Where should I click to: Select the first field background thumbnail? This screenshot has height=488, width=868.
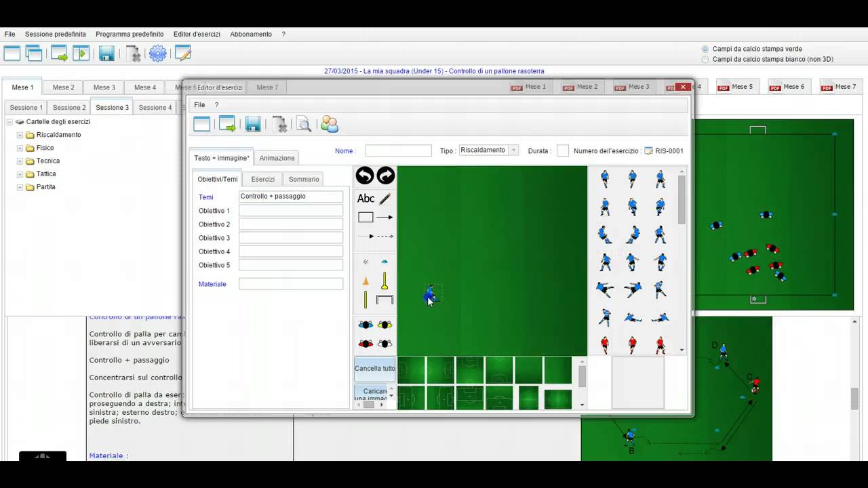click(x=411, y=370)
